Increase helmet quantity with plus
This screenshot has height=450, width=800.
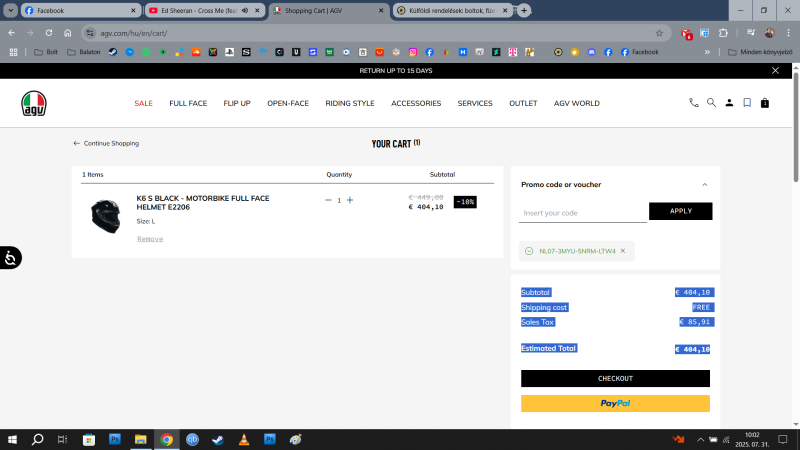pos(350,200)
